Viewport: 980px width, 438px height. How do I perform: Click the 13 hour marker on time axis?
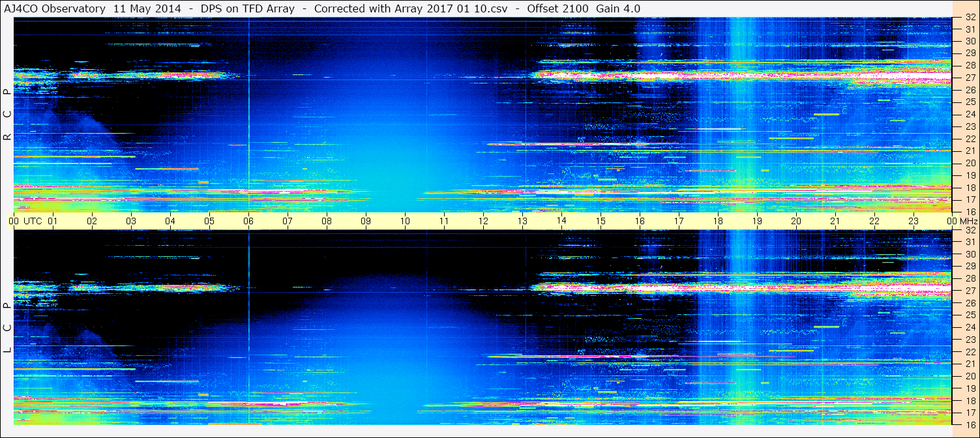(522, 221)
